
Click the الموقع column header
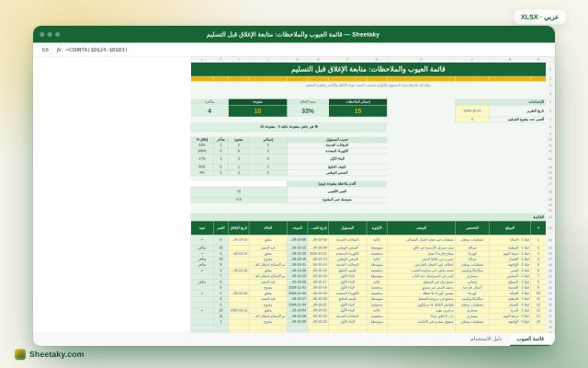pyautogui.click(x=510, y=228)
